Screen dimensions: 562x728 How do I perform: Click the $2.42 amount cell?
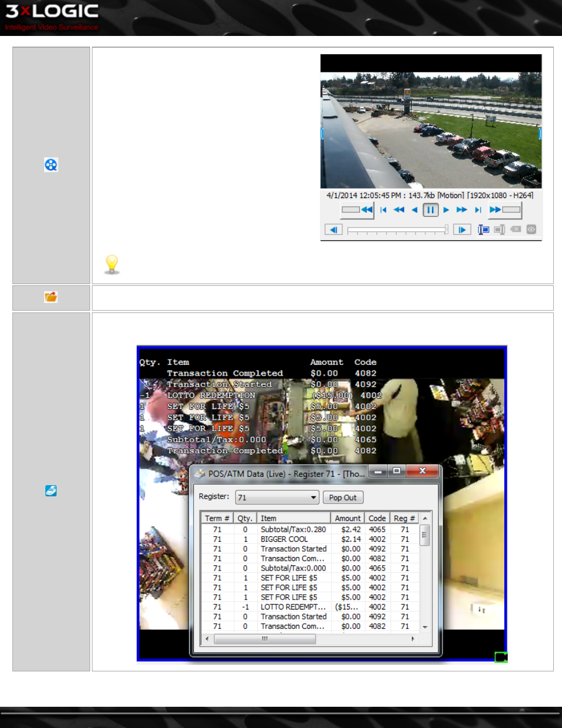pyautogui.click(x=351, y=529)
